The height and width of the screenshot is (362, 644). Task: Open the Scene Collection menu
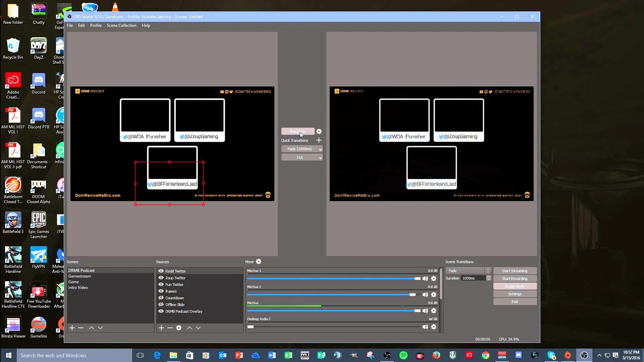[x=122, y=25]
